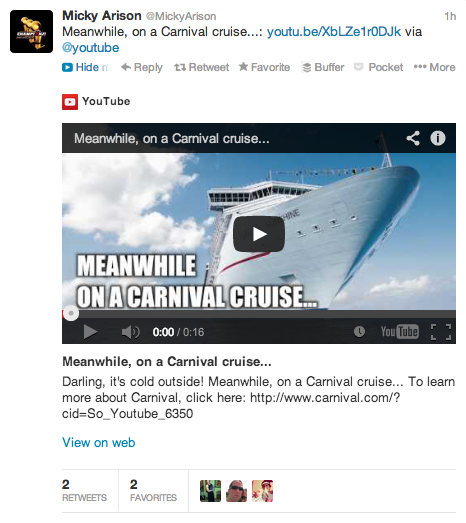Start playback with the center play button
This screenshot has width=466, height=523.
point(259,234)
